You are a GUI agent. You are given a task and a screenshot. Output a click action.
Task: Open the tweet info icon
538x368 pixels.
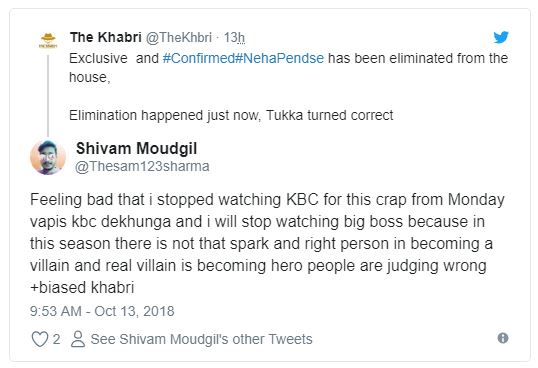[x=503, y=338]
